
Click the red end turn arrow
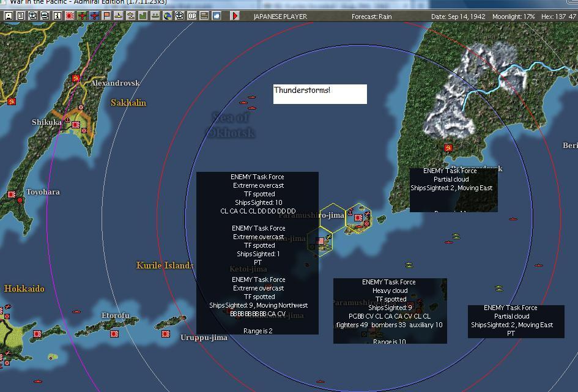click(234, 16)
